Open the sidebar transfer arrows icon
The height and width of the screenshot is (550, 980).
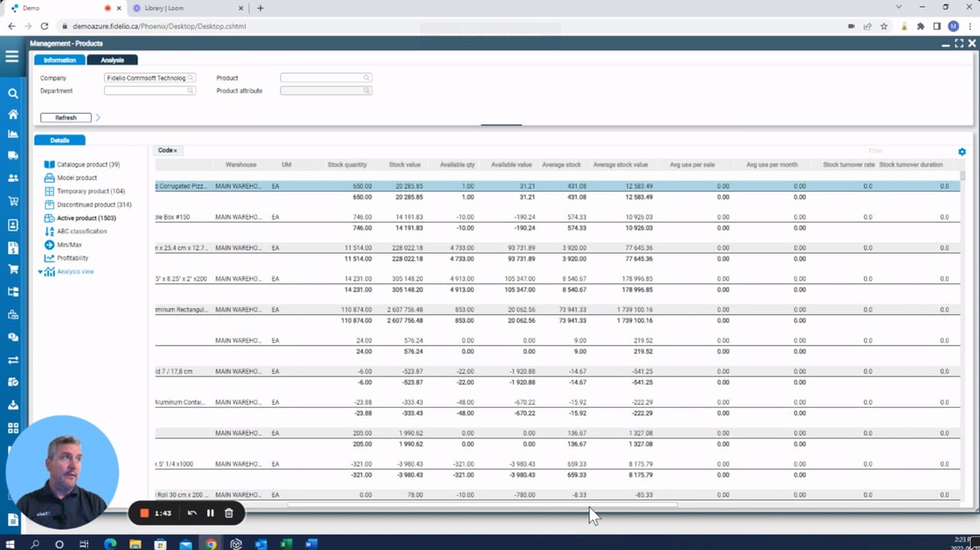point(12,360)
